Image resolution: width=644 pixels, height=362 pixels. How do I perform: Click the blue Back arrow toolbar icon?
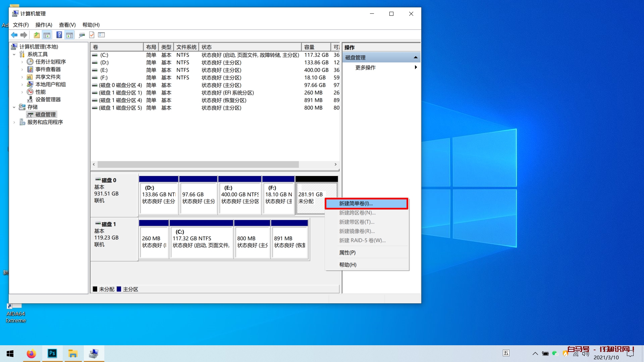point(14,35)
